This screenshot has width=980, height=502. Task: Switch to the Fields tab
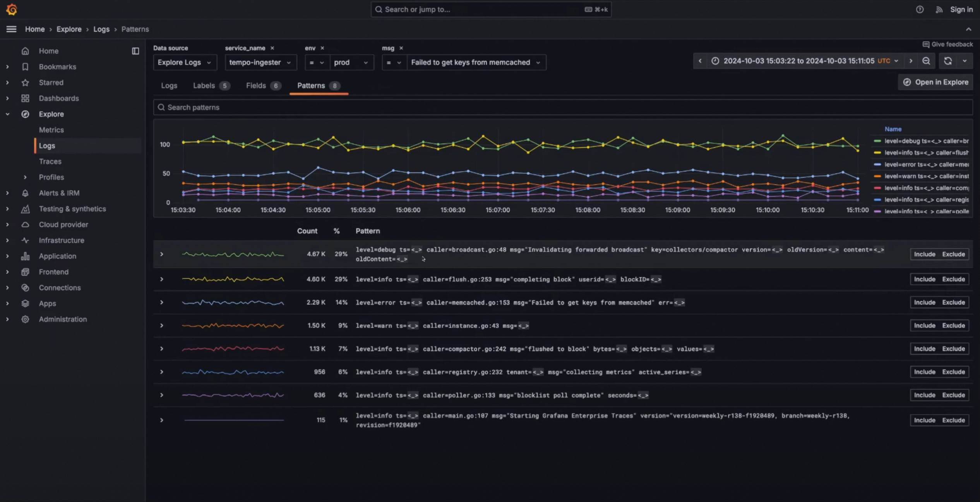pos(263,86)
